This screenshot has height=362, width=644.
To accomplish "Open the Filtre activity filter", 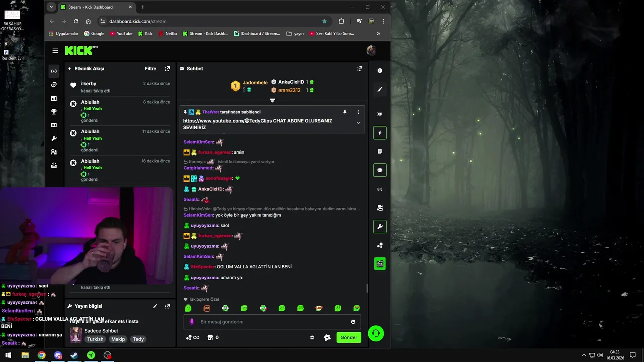I will (150, 69).
